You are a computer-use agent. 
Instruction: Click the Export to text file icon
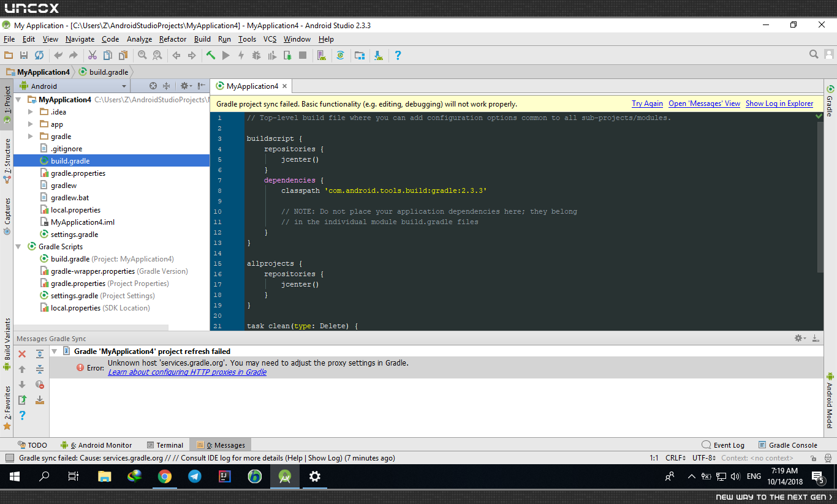coord(22,400)
